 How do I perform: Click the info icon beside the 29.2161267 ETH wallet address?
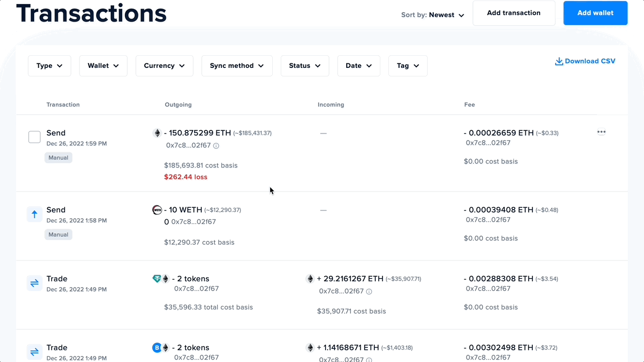pos(369,292)
